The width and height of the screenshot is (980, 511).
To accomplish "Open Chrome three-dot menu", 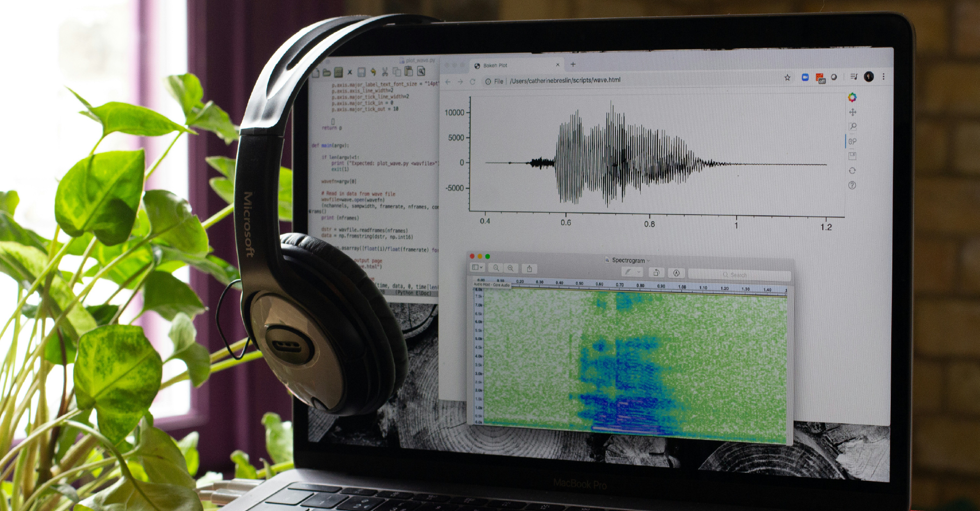I will tap(884, 77).
